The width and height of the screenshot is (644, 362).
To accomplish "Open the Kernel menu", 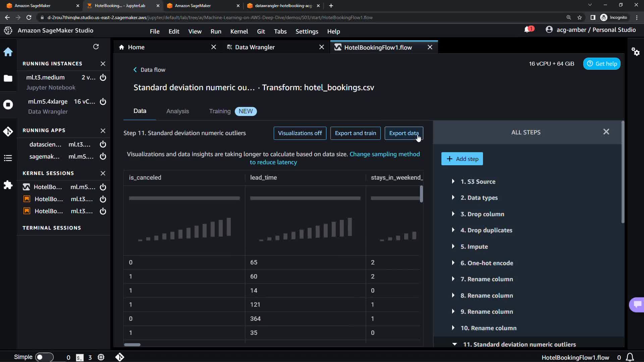I will 239,31.
